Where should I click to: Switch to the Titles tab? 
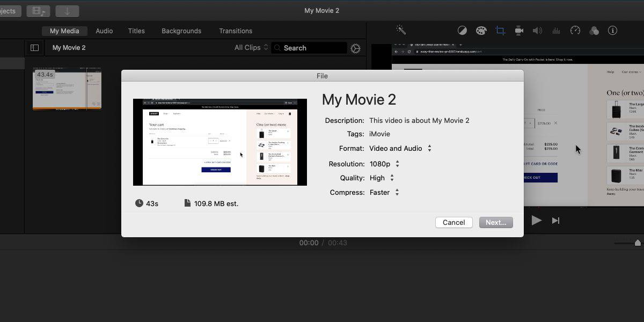pyautogui.click(x=136, y=31)
